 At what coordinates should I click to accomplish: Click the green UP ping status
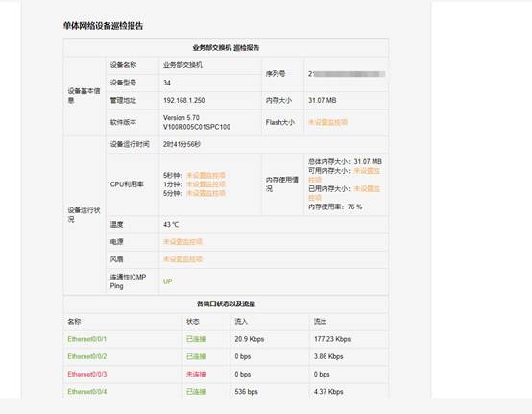[x=168, y=281]
